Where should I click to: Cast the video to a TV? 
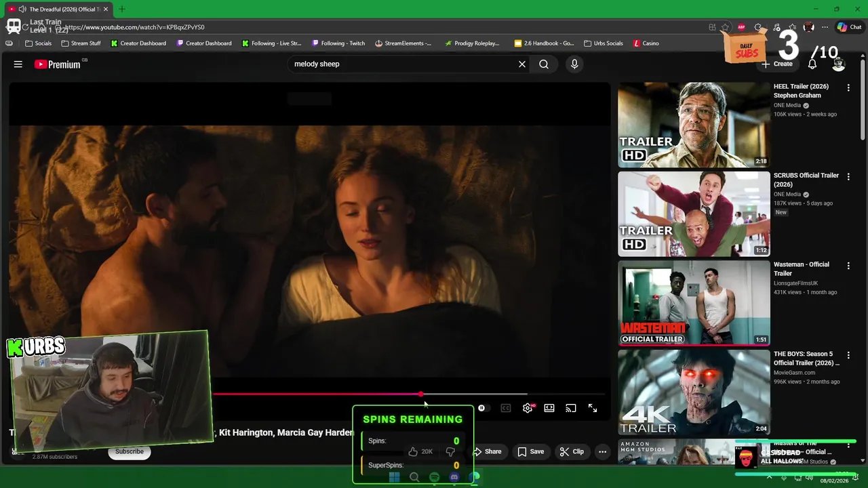tap(571, 408)
